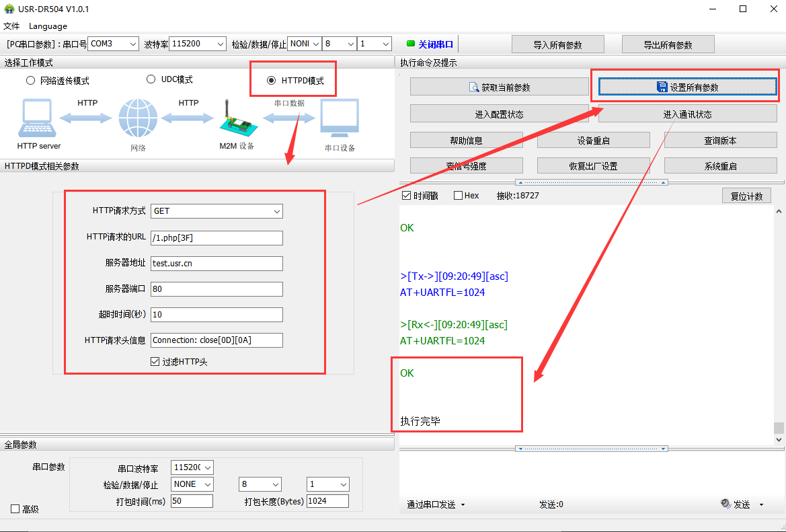Enable the Hex display checkbox
Screen dimensions: 786x532
pyautogui.click(x=458, y=196)
